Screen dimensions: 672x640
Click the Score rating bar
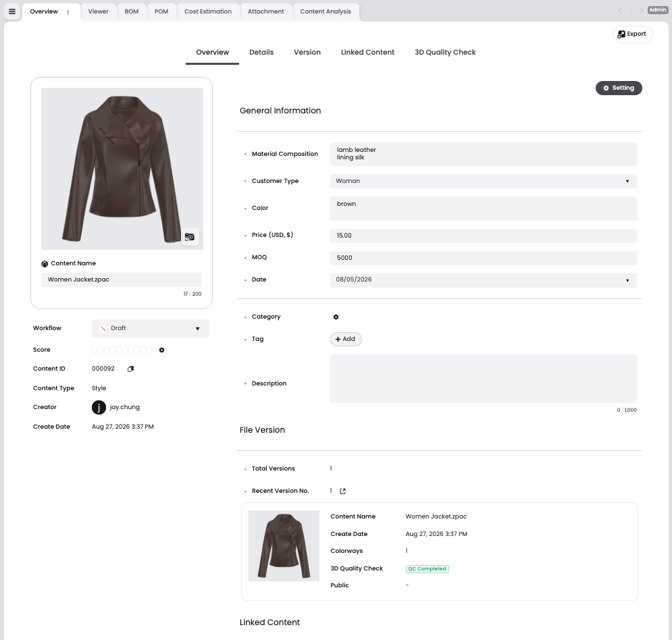pos(122,350)
